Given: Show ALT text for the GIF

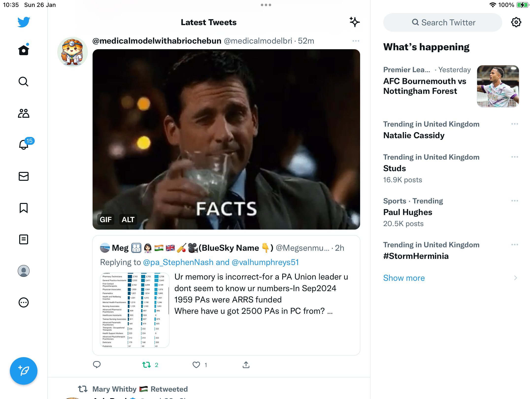Looking at the screenshot, I should [x=128, y=219].
